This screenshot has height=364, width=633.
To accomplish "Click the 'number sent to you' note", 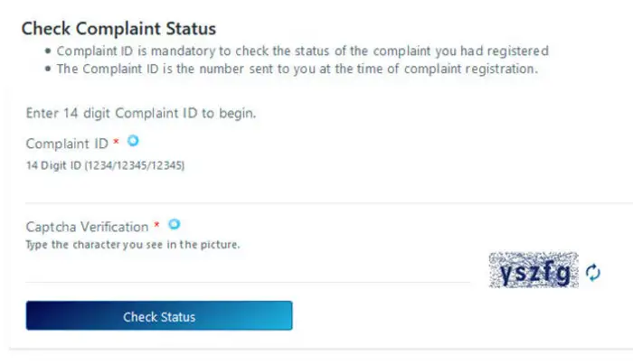I will click(297, 69).
